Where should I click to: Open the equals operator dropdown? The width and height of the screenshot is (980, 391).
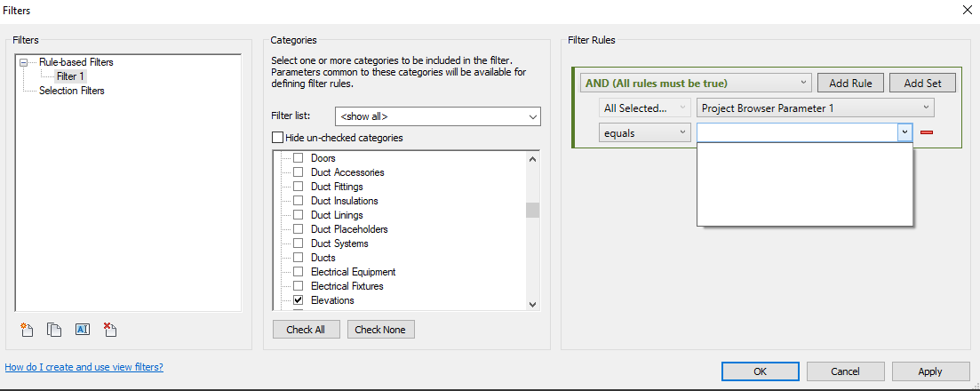tap(644, 132)
